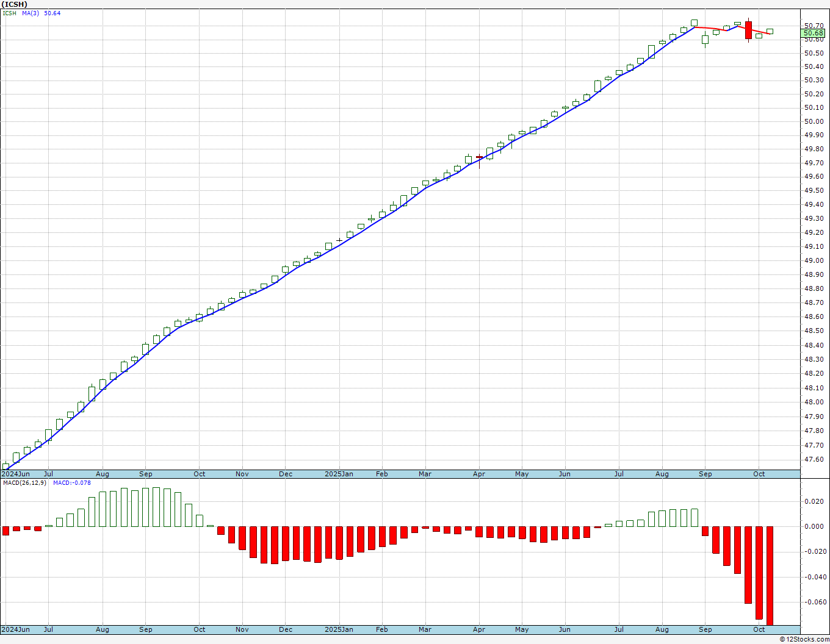Click the MA(3) indicator label
This screenshot has width=830, height=644.
tap(31, 13)
